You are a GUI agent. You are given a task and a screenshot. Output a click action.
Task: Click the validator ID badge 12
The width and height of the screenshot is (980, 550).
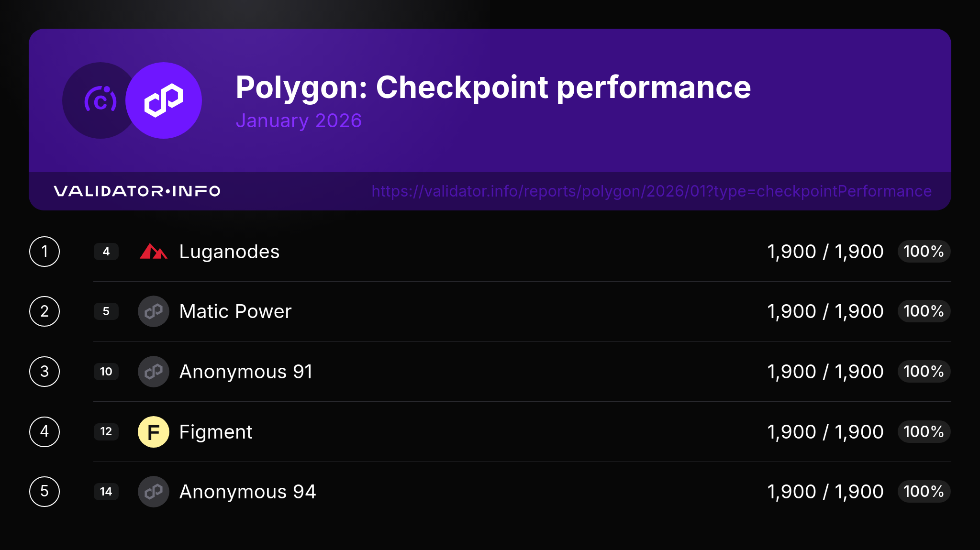point(106,432)
